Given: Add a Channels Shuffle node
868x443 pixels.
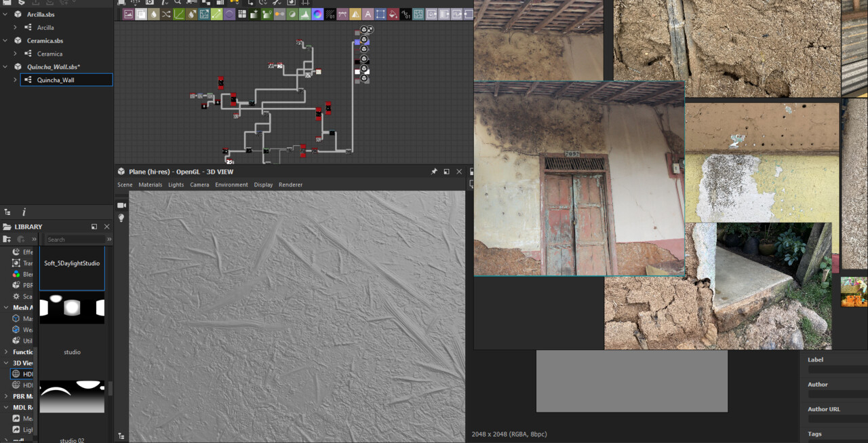Looking at the screenshot, I should pyautogui.click(x=166, y=14).
